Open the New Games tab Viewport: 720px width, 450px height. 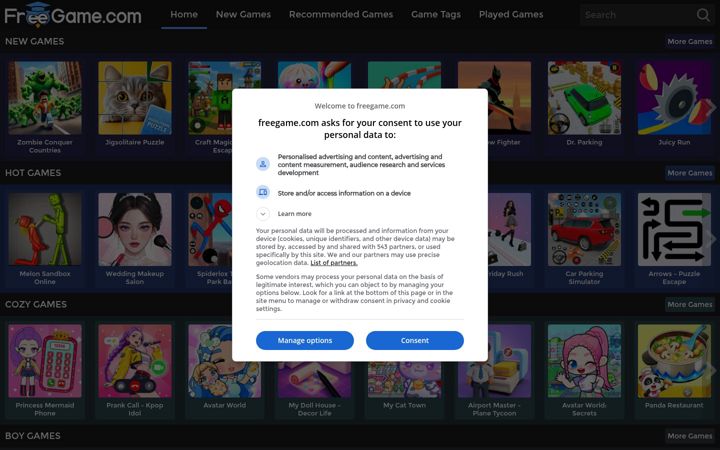pyautogui.click(x=243, y=15)
